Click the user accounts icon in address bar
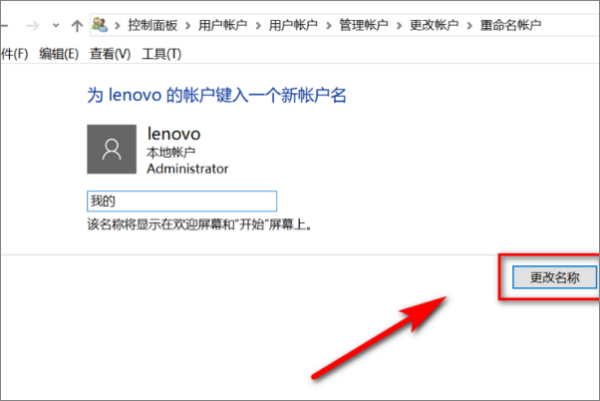The width and height of the screenshot is (600, 401). pyautogui.click(x=100, y=25)
